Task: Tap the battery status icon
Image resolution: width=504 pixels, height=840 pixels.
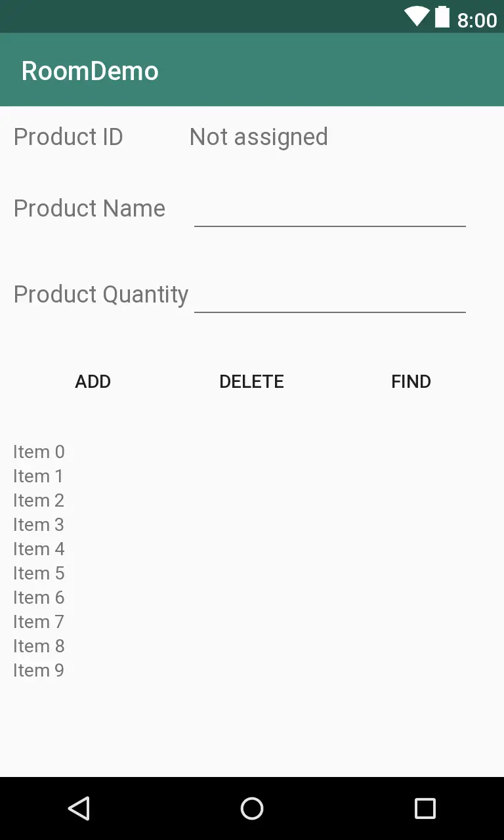Action: (442, 16)
